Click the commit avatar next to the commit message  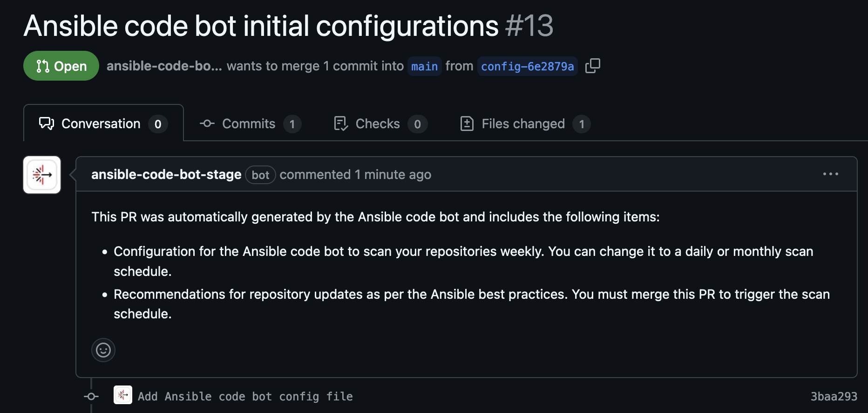122,395
